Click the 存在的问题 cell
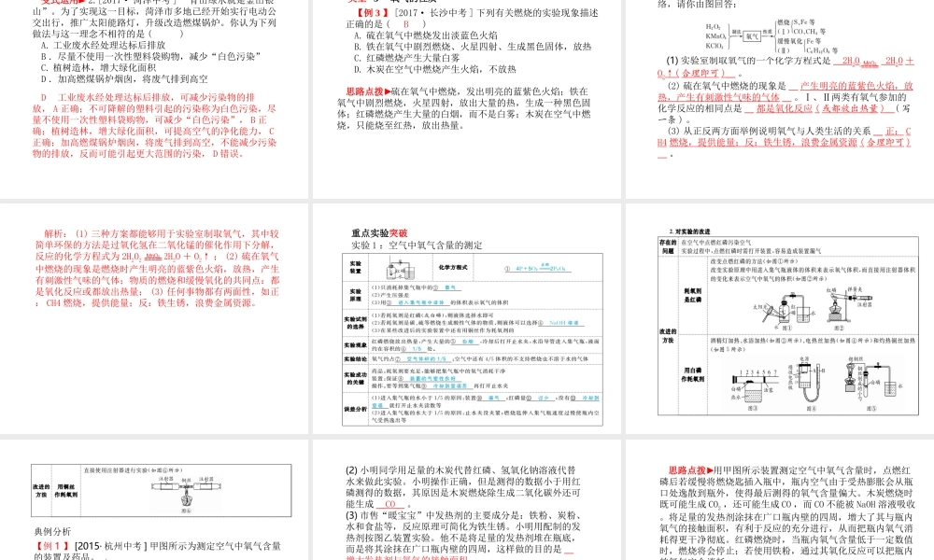The image size is (934, 560). [668, 246]
